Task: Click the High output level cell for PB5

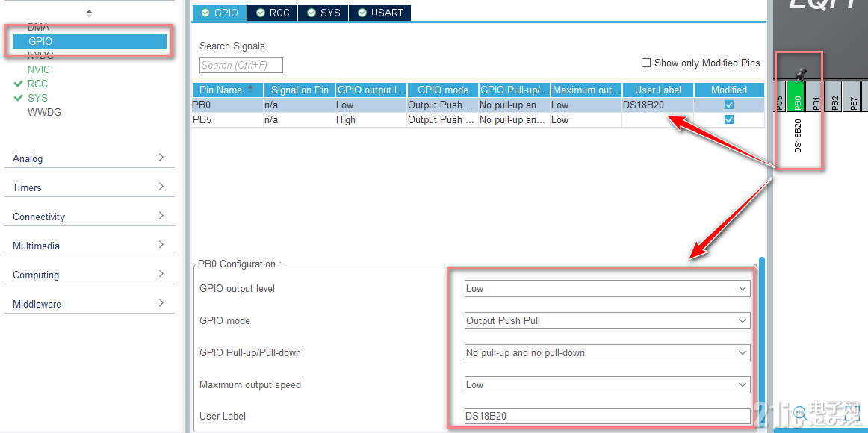Action: click(371, 120)
